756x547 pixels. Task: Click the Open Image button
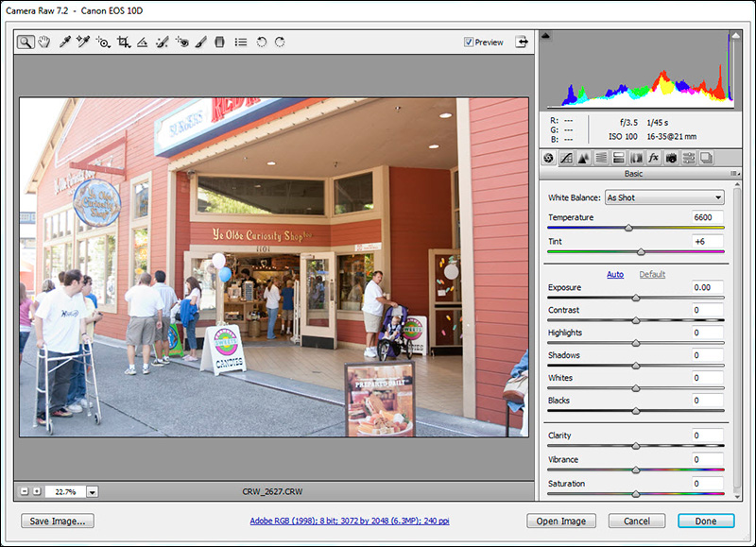point(561,521)
